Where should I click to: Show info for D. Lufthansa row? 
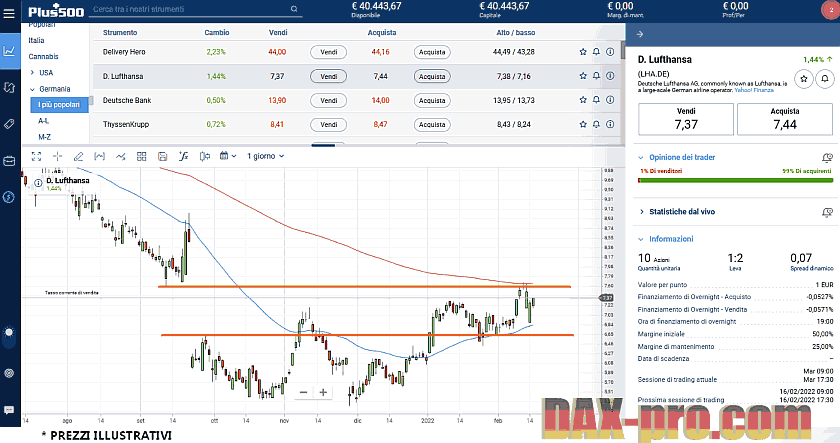tap(610, 76)
